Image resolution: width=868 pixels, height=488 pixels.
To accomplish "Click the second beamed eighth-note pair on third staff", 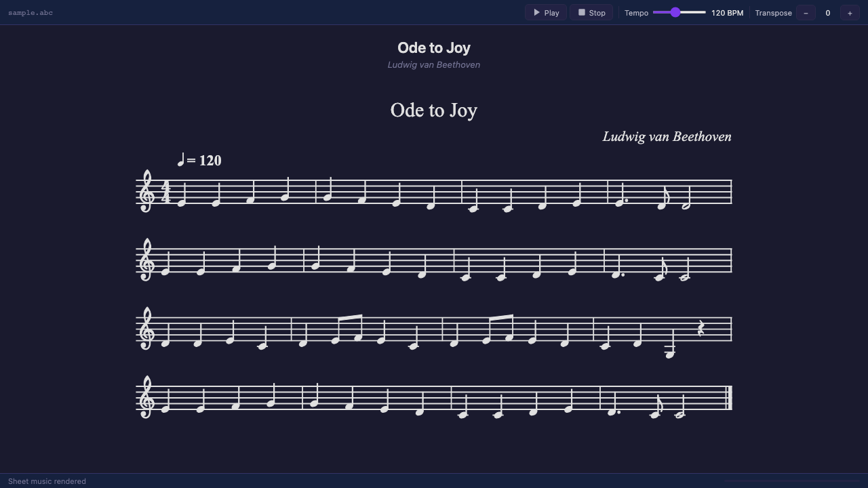I will coord(498,329).
